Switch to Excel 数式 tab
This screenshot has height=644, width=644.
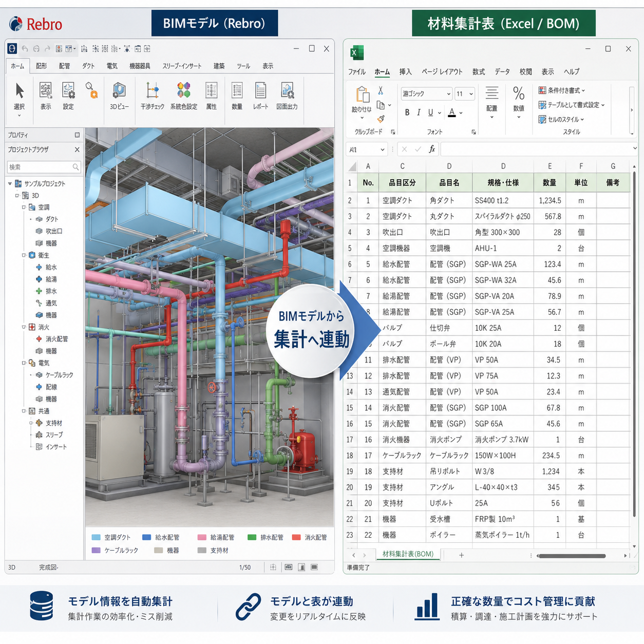tap(479, 72)
